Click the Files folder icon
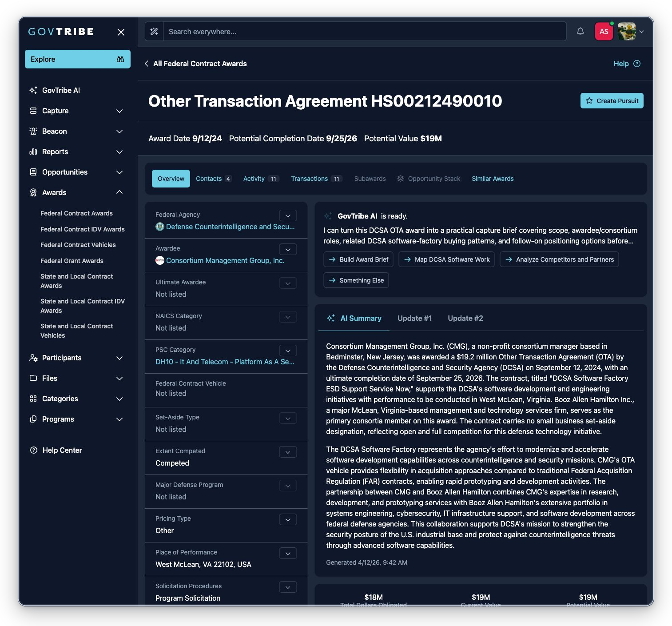The image size is (672, 626). [33, 378]
